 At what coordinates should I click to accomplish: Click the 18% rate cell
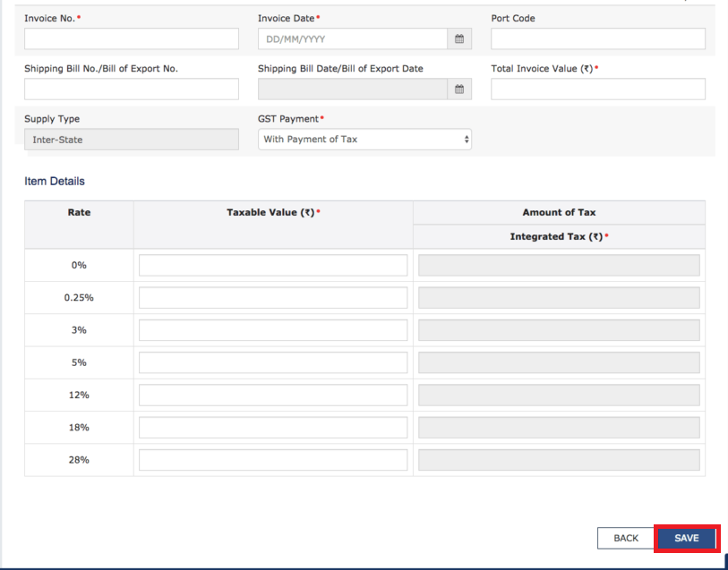(79, 428)
